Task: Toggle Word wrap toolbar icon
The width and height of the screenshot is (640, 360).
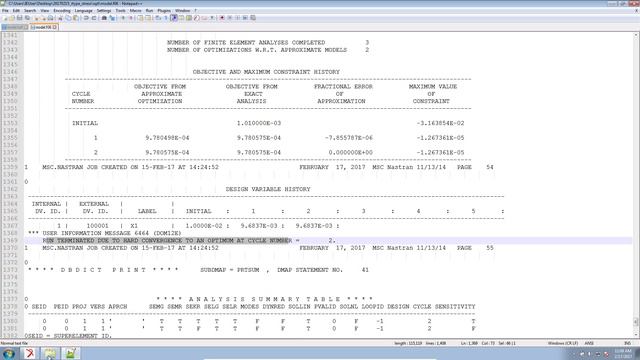Action: 158,18
